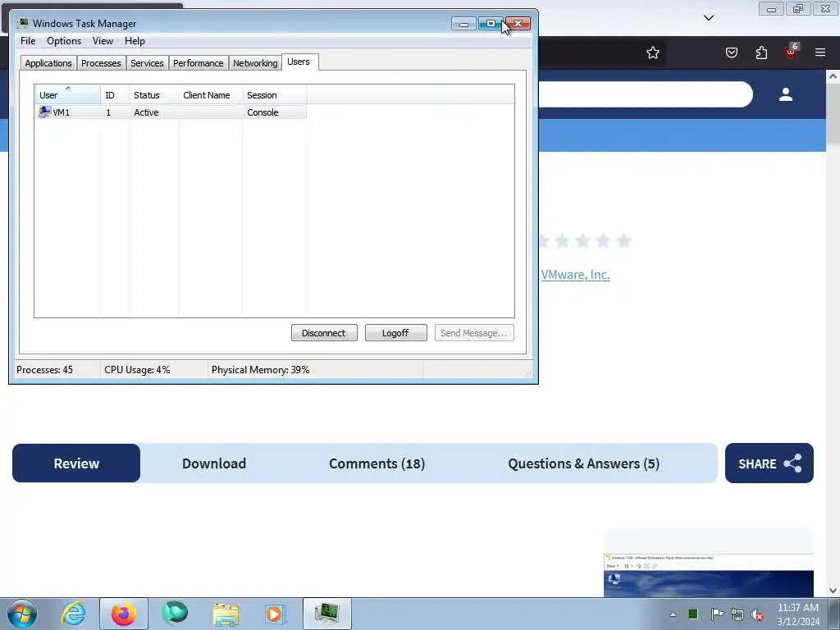Click the Task Manager taskbar button
Image resolution: width=840 pixels, height=630 pixels.
326,614
